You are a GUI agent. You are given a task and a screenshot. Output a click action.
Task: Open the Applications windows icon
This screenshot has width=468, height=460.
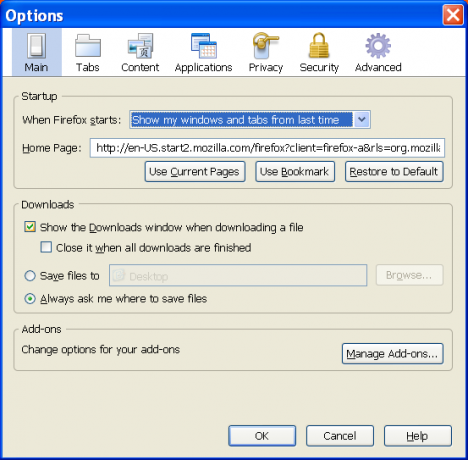pyautogui.click(x=204, y=46)
